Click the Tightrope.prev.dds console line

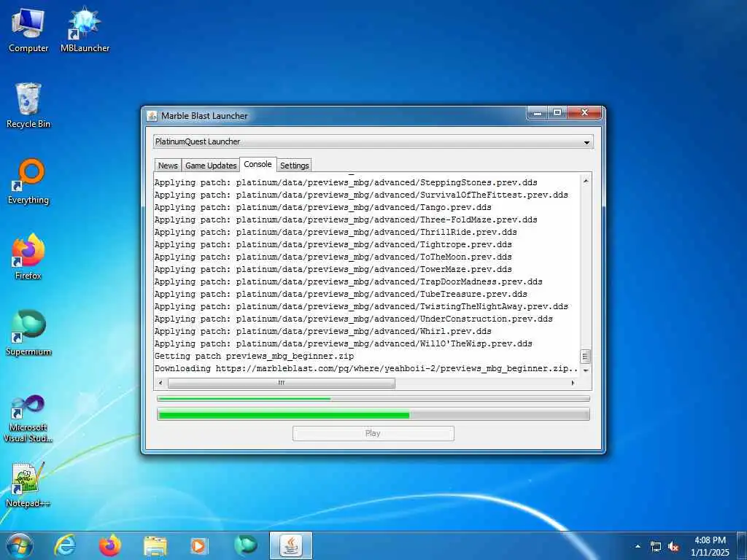(333, 244)
